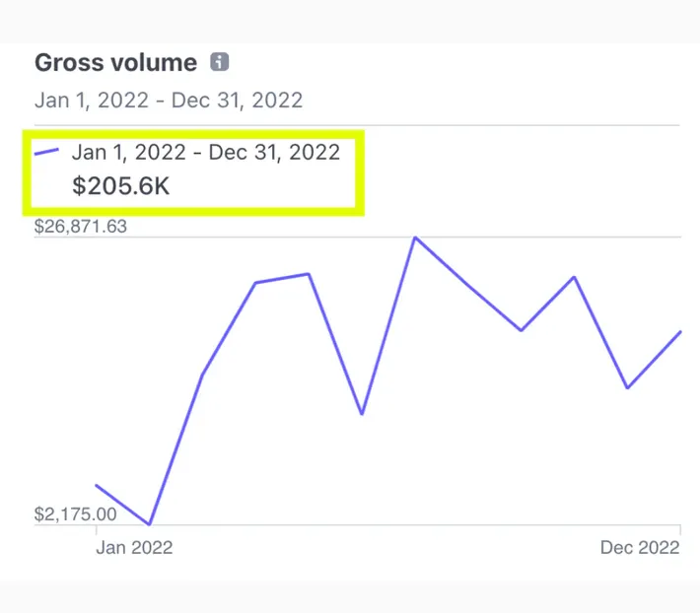Click the sharp mid-chart dip before the peak
The image size is (700, 613).
tap(362, 414)
